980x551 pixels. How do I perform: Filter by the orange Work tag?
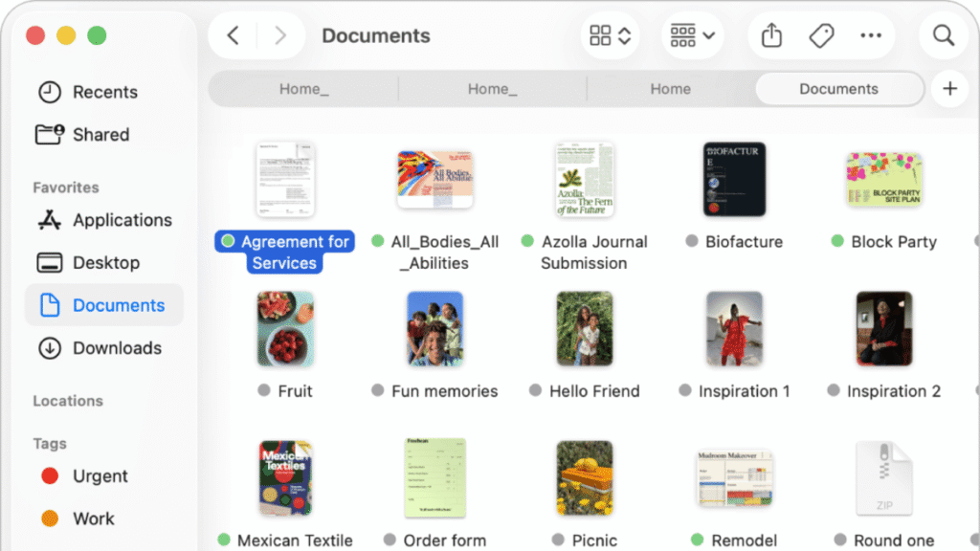[x=78, y=518]
